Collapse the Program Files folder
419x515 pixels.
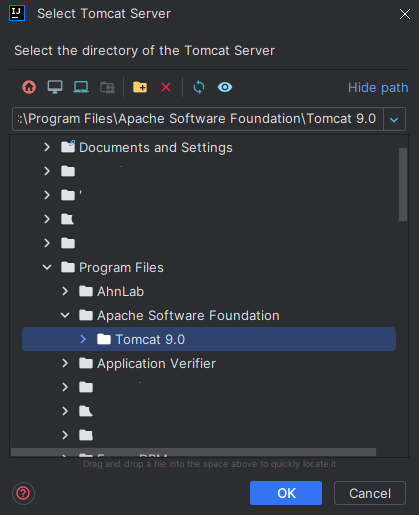pyautogui.click(x=47, y=267)
